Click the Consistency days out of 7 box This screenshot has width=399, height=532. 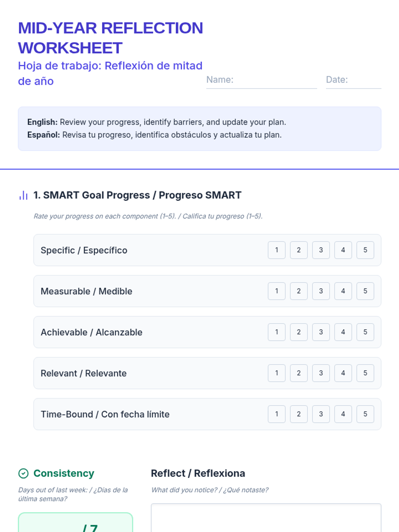(x=75, y=524)
